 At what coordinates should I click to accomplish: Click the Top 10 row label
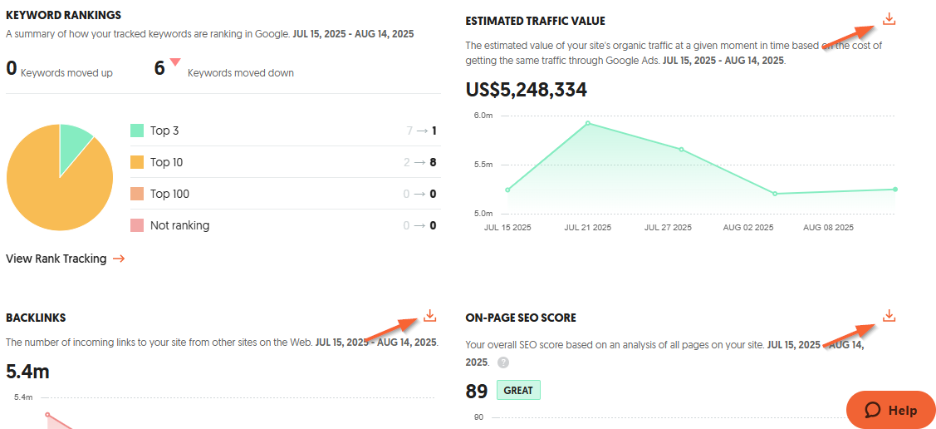pyautogui.click(x=167, y=162)
